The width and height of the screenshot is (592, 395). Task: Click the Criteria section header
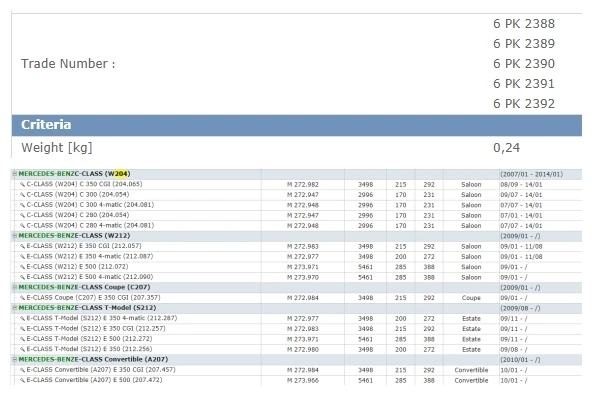[x=297, y=125]
